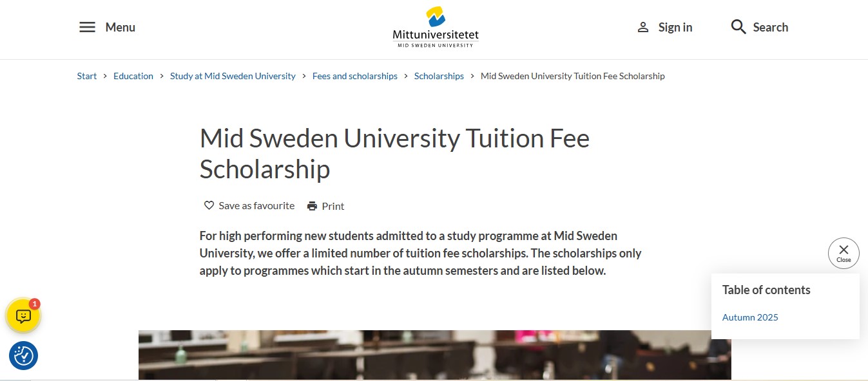Click the heart icon beside Save as favourite

pyautogui.click(x=208, y=205)
